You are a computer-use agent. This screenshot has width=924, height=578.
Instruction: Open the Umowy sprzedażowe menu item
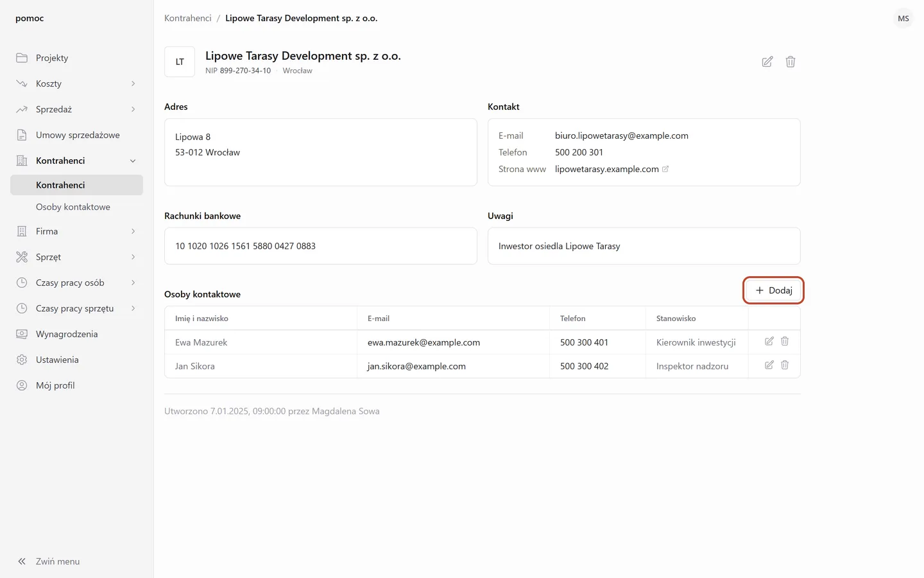click(76, 135)
